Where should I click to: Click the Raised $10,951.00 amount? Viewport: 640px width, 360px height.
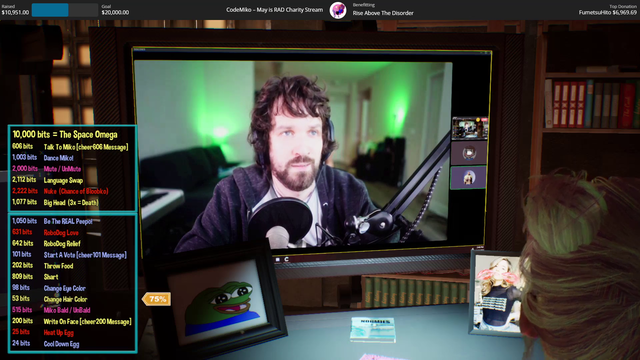15,10
